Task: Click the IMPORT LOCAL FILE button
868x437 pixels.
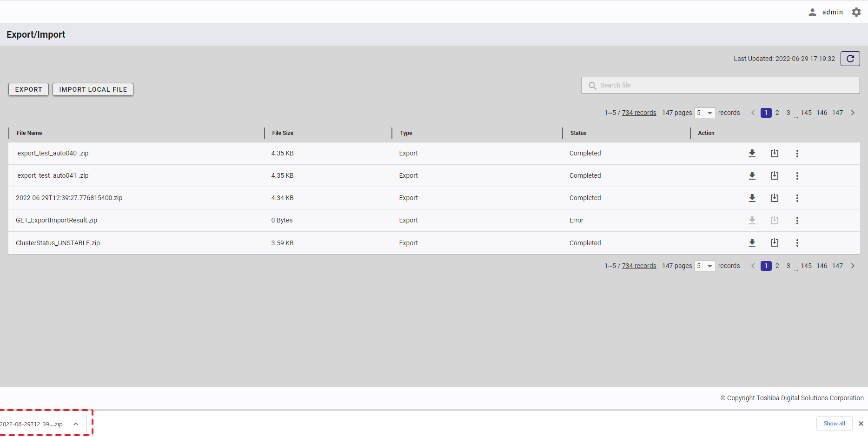Action: tap(93, 89)
